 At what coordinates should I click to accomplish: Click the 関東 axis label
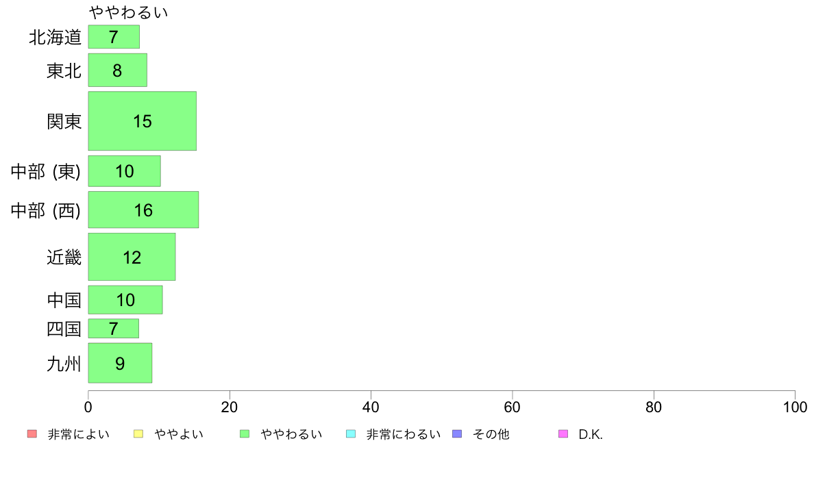[x=64, y=121]
